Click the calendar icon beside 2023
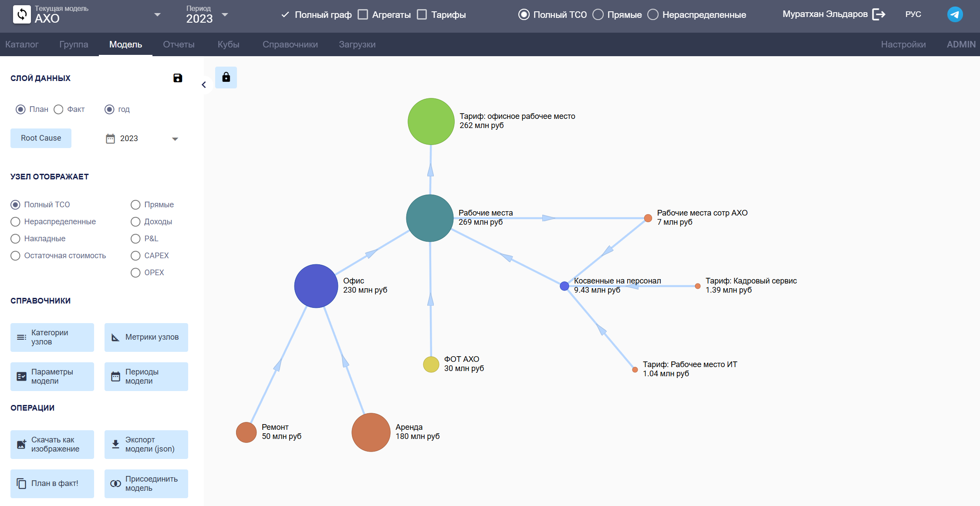Screen dimensions: 980x506 pos(110,138)
